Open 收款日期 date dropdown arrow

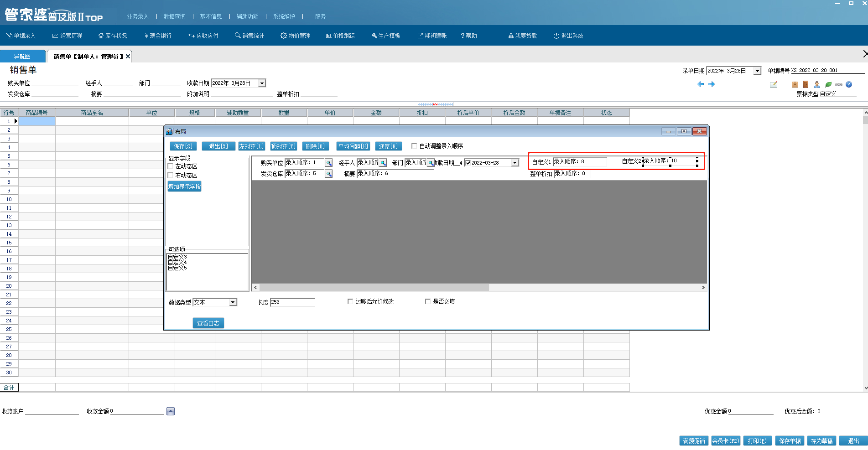click(262, 83)
